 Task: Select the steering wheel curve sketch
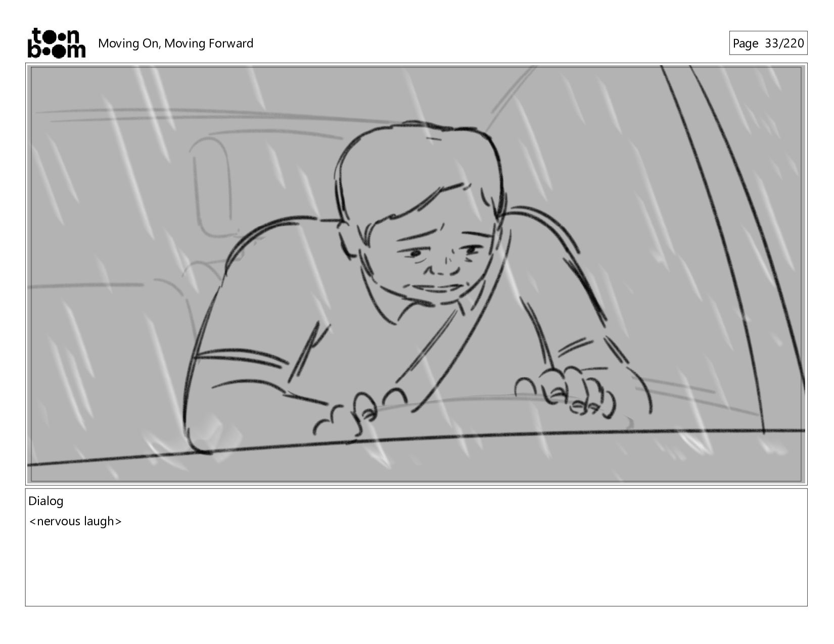tap(505, 404)
